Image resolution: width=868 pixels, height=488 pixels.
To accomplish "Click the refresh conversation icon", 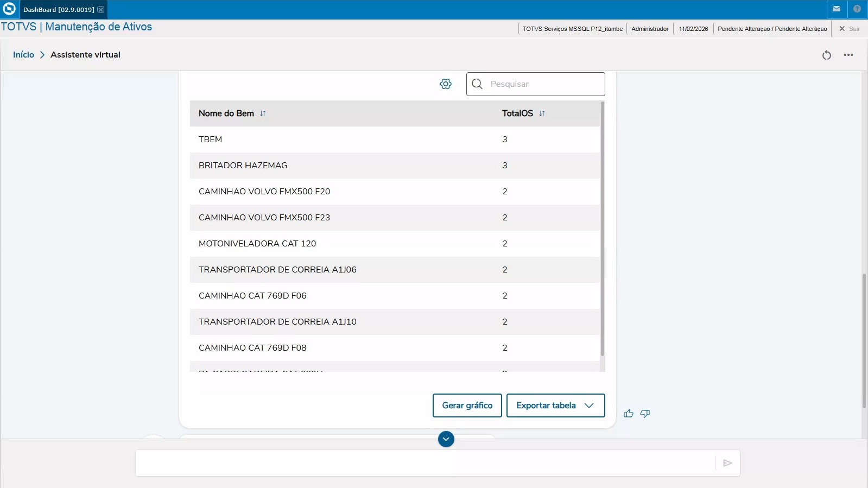I will (x=826, y=55).
